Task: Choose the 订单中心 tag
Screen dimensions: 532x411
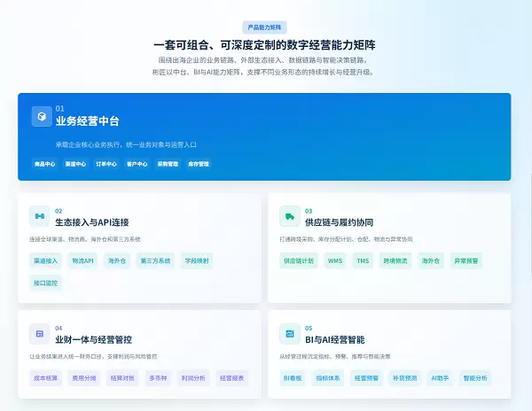Action: tap(106, 164)
